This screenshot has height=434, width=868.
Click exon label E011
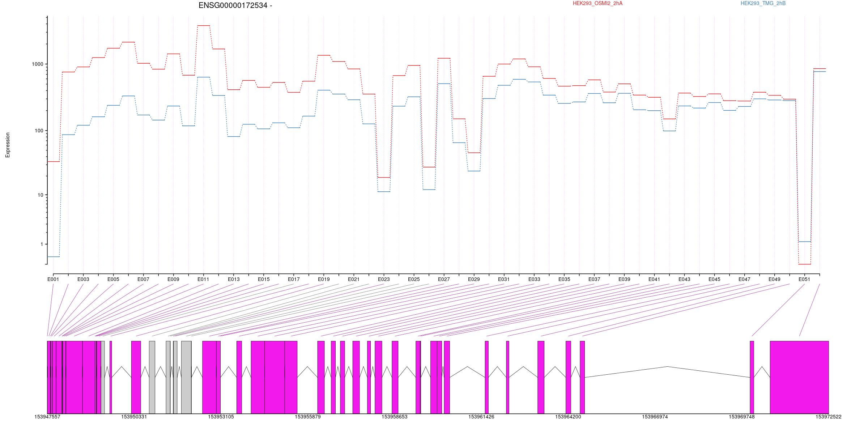pos(203,279)
